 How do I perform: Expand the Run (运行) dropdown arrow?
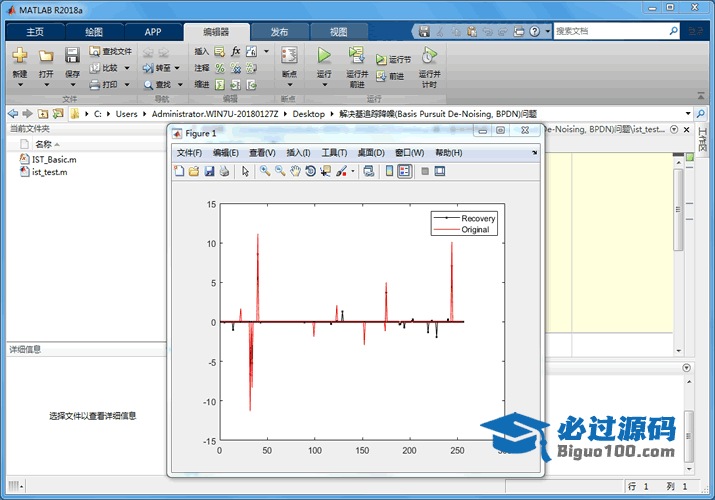click(325, 85)
